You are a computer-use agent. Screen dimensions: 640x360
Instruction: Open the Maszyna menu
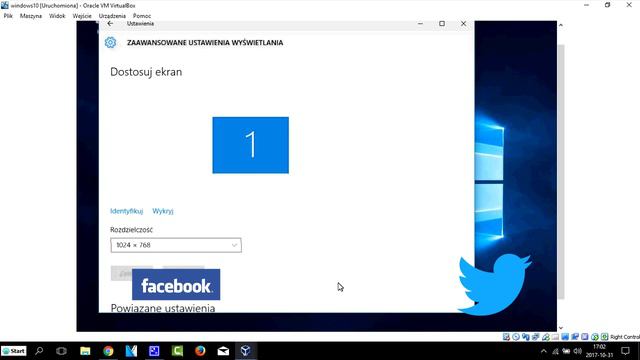point(31,16)
